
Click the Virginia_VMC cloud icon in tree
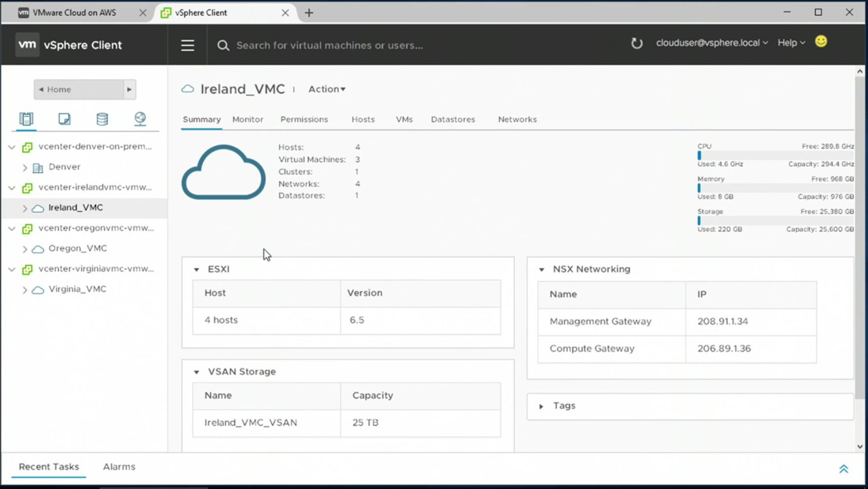click(x=38, y=290)
